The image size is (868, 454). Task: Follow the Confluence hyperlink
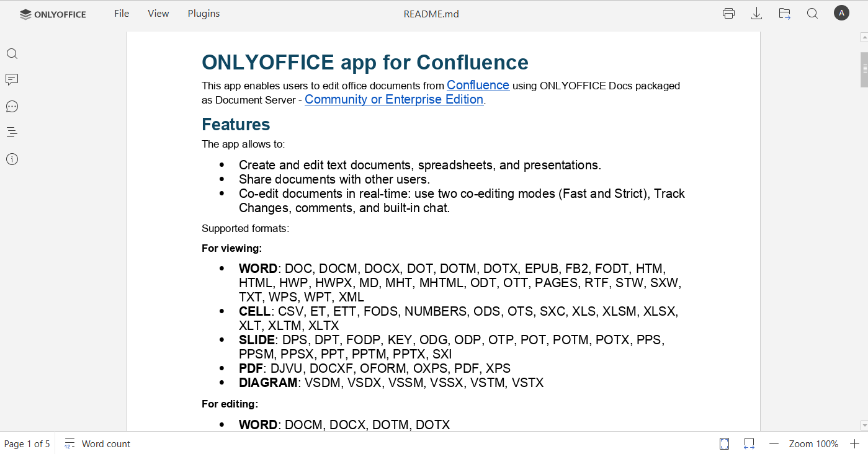click(478, 85)
